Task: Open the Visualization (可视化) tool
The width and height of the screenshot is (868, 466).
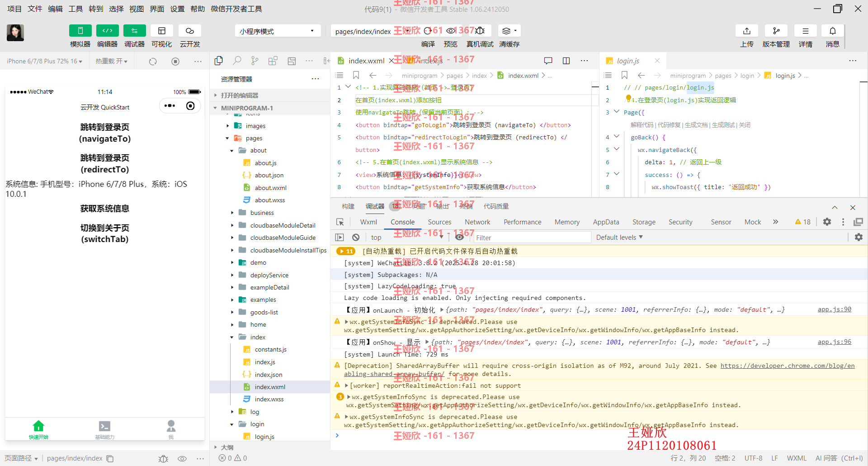Action: tap(162, 31)
